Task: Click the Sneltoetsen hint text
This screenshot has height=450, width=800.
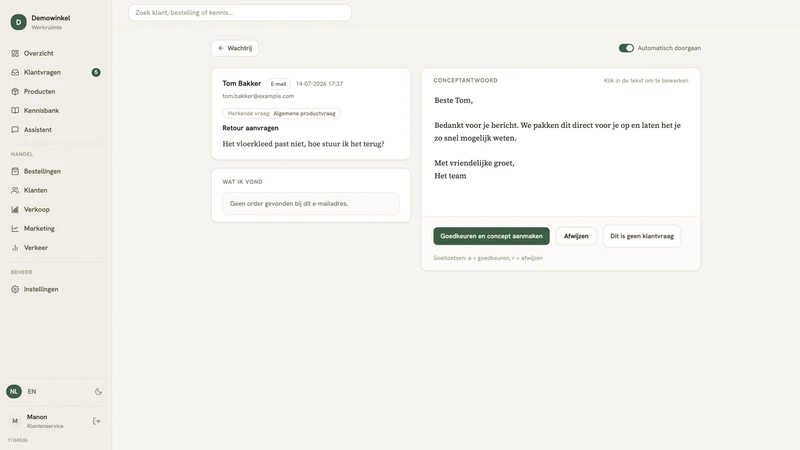Action: [x=488, y=258]
